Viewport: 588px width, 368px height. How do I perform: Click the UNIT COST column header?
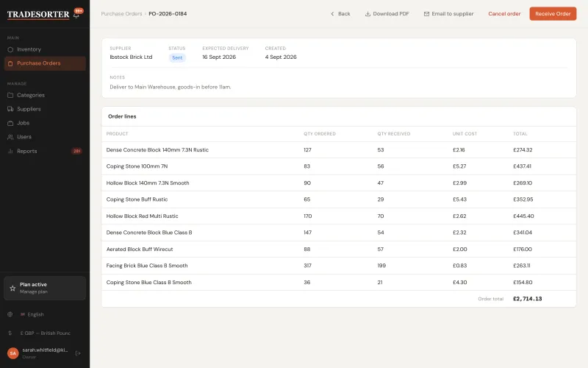pos(465,134)
